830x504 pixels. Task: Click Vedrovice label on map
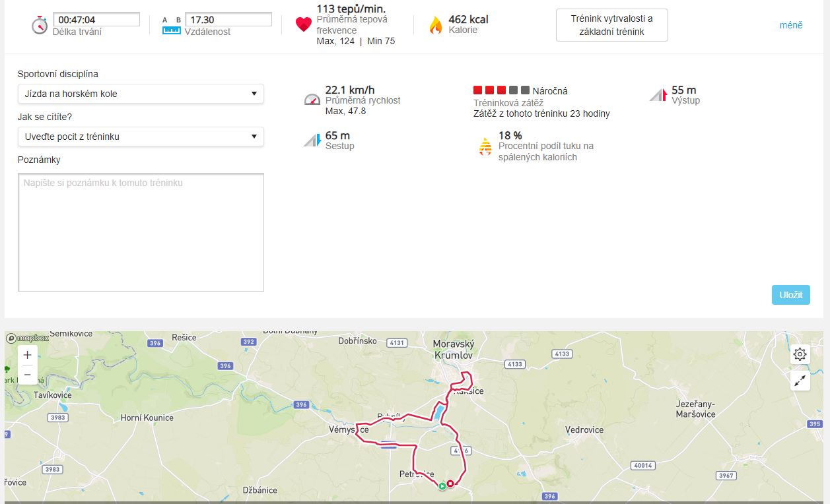584,429
